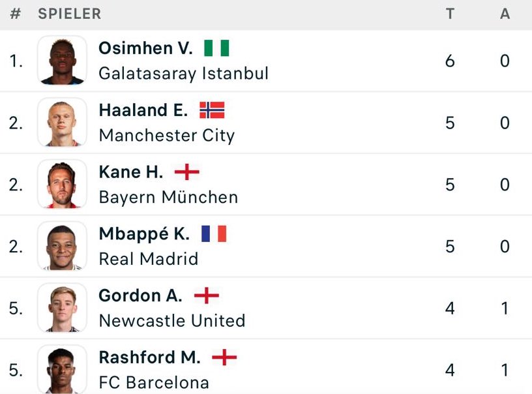Viewport: 532px width, 394px height.
Task: Open Kane's player portrait
Action: pos(62,184)
